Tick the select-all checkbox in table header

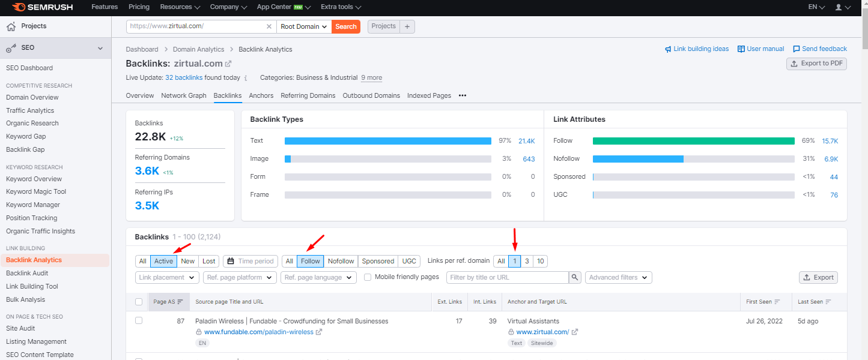tap(139, 302)
